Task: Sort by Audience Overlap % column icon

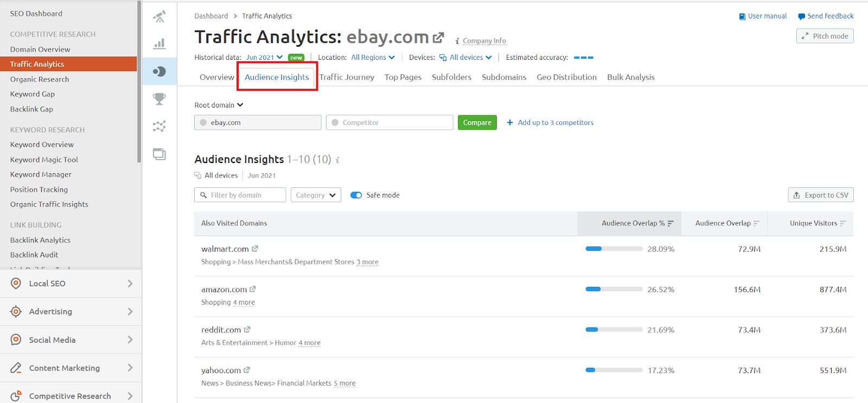Action: click(671, 223)
